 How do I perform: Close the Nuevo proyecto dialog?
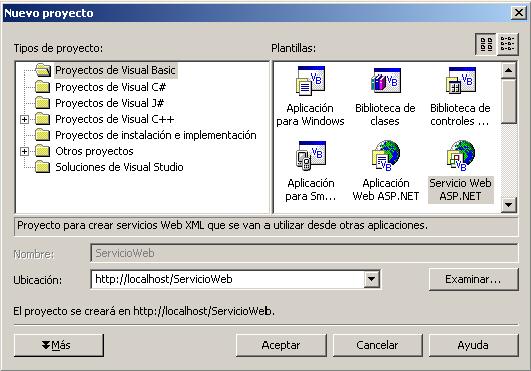[x=519, y=13]
